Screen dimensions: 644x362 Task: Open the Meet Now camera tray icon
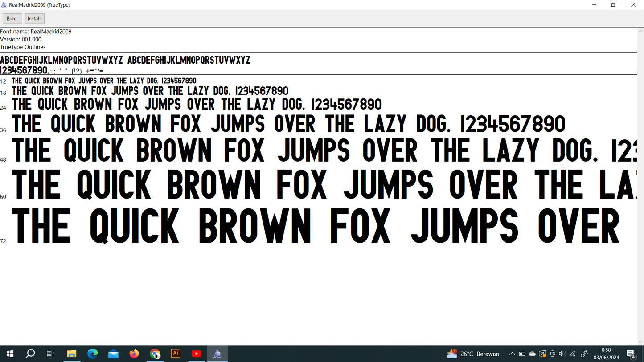553,354
